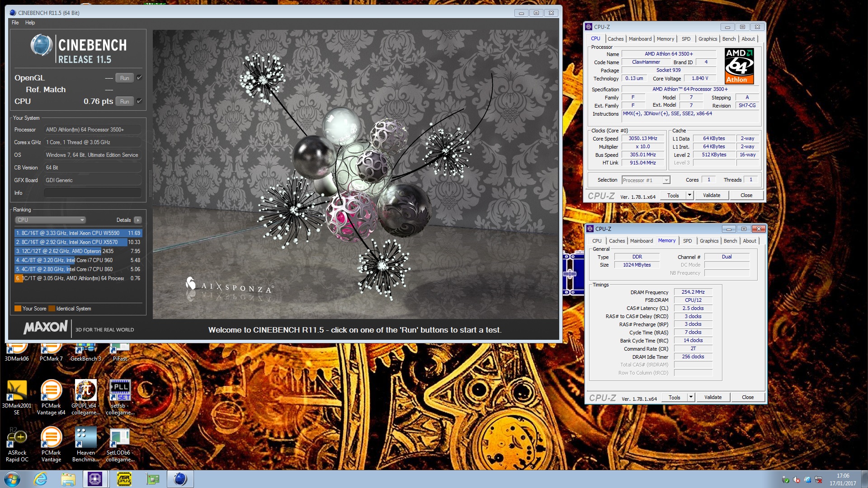
Task: Select ranking row Core i7 CPU 960
Action: pos(78,260)
